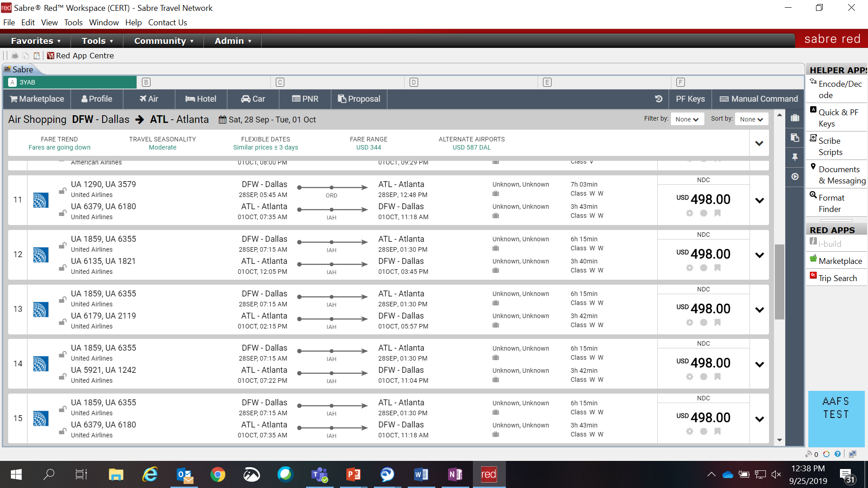Open the Hotel search tab

point(201,99)
